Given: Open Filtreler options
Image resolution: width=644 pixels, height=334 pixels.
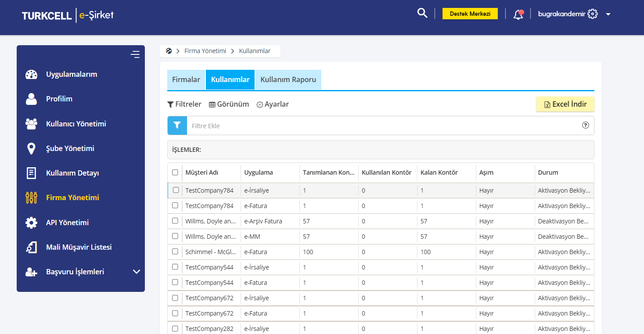Looking at the screenshot, I should (184, 104).
